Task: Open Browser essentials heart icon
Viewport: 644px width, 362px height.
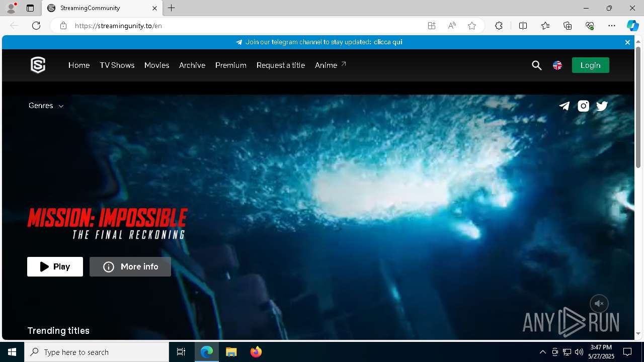Action: tap(590, 26)
